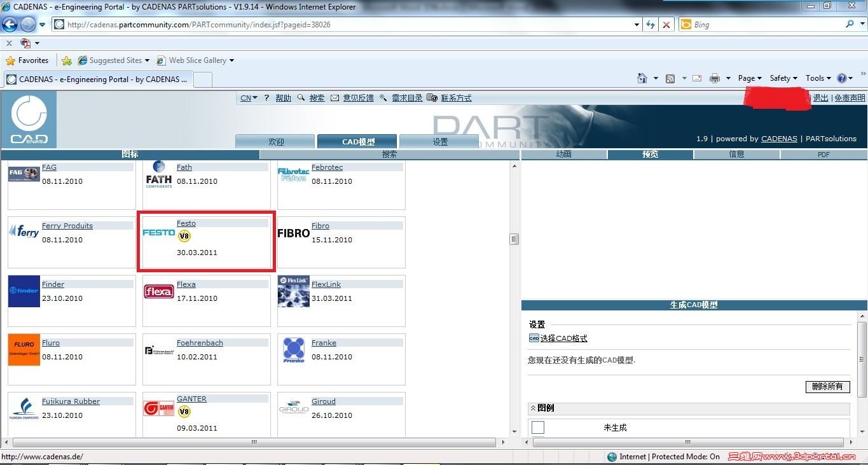Open the Fujikura Rubber logo
The height and width of the screenshot is (465, 868).
(x=24, y=408)
